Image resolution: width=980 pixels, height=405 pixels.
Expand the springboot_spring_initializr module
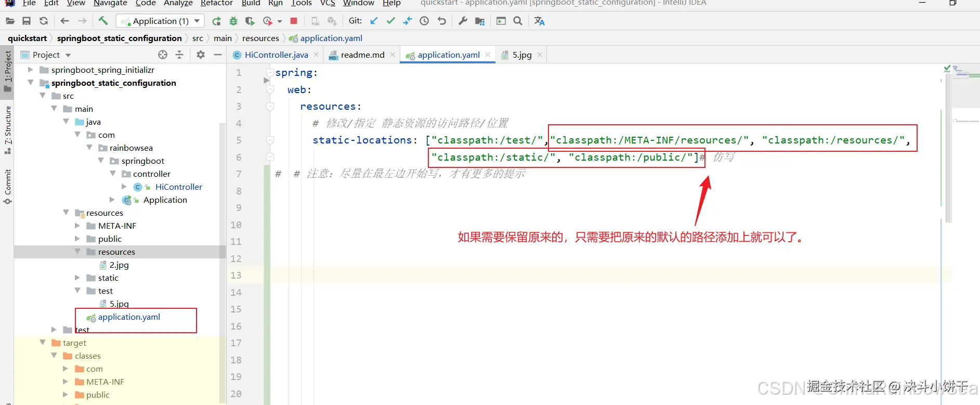(x=30, y=70)
